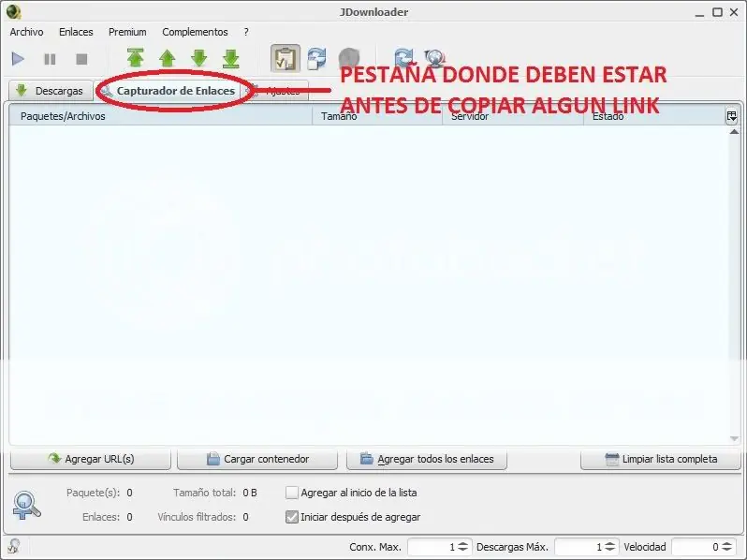Open the column chooser icon in table header

(731, 116)
